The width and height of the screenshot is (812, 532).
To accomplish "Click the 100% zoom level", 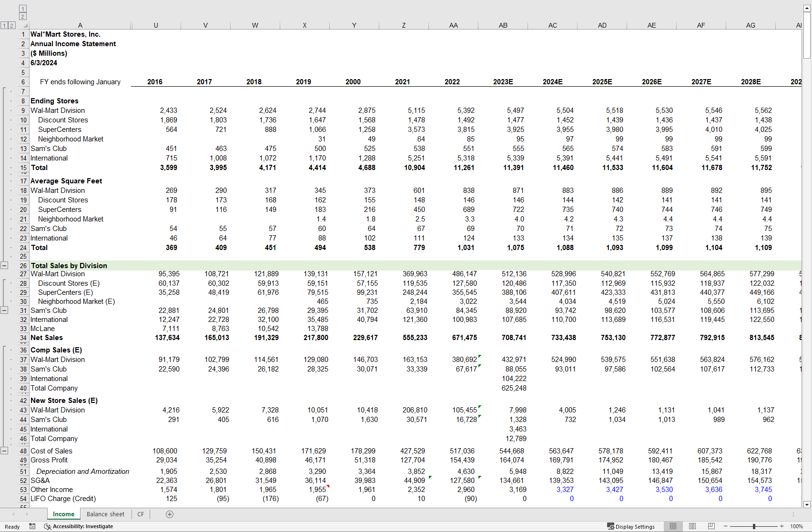I will [x=796, y=526].
